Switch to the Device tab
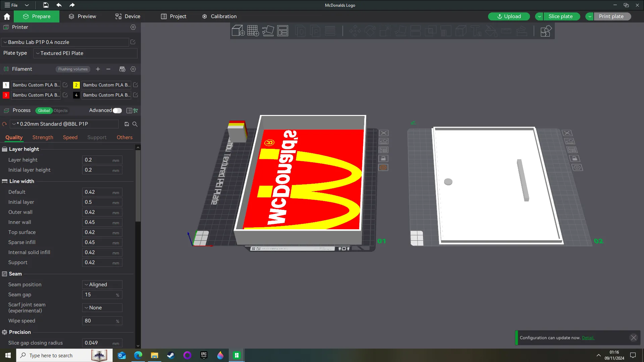Image resolution: width=644 pixels, height=362 pixels. 128,16
